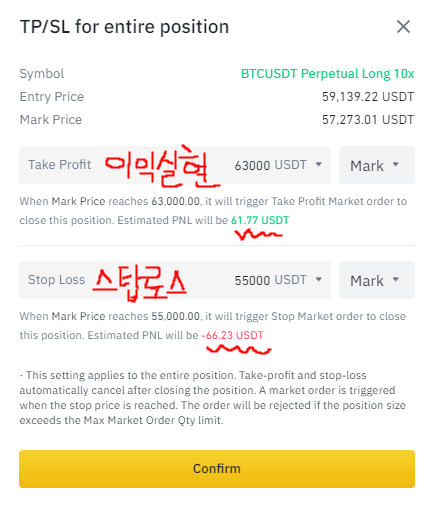Open the Stop Loss Mark trigger-type dropdown
Screen dimensions: 434x505
pyautogui.click(x=377, y=280)
